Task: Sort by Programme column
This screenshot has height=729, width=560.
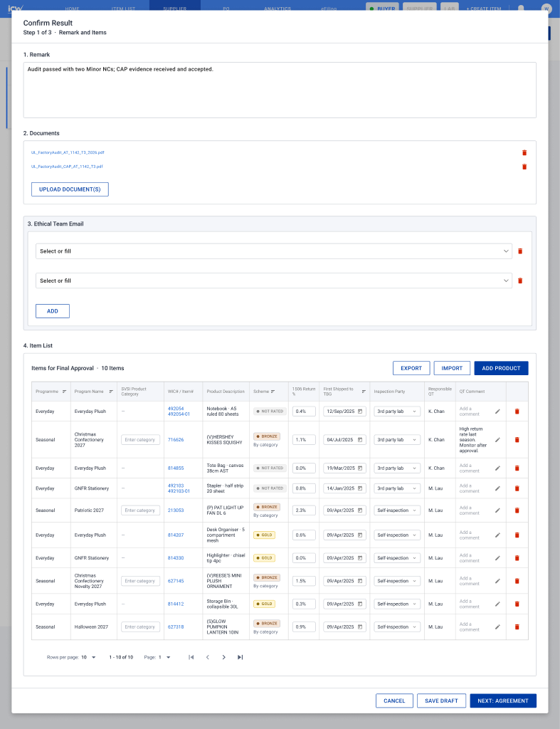Action: click(64, 392)
